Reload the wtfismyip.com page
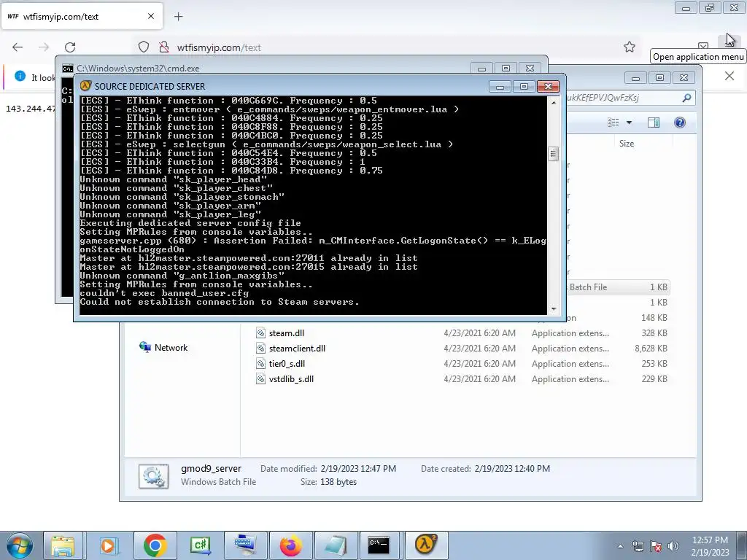The width and height of the screenshot is (747, 560). click(x=70, y=47)
